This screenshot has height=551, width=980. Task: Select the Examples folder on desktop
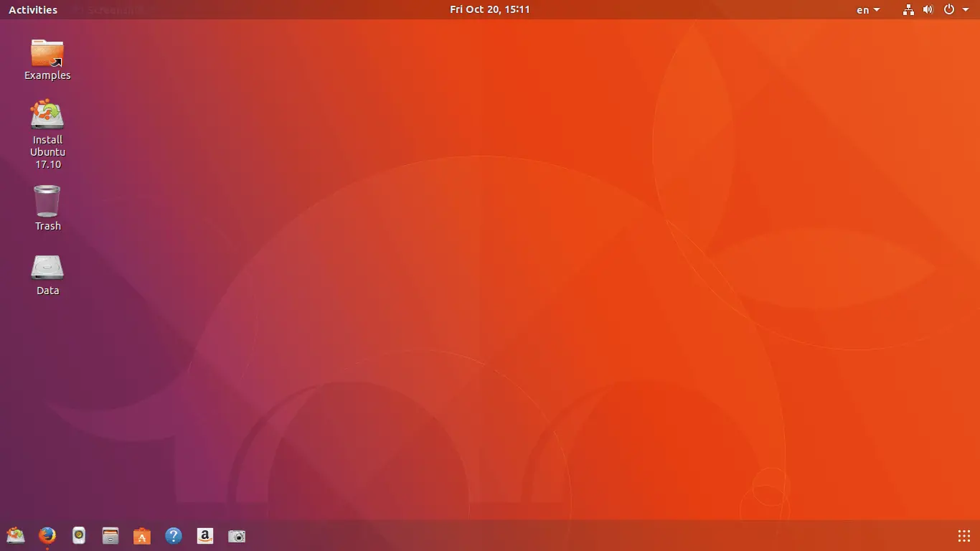tap(47, 60)
